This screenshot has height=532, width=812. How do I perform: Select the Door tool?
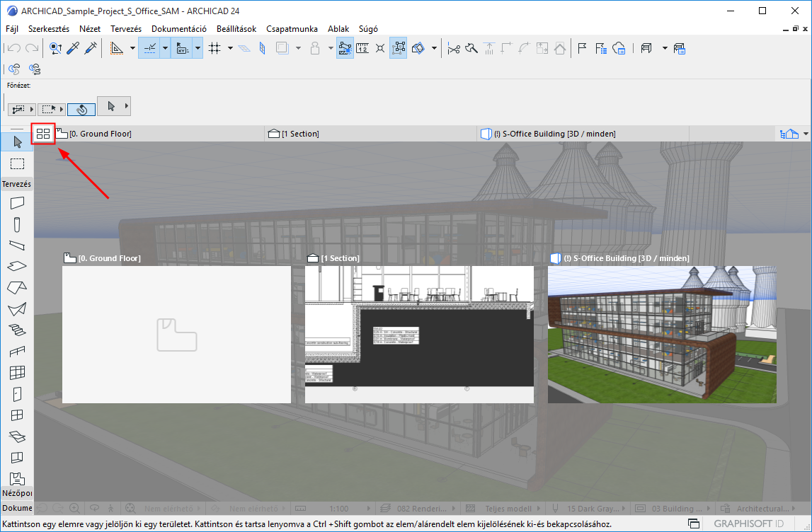(x=17, y=394)
